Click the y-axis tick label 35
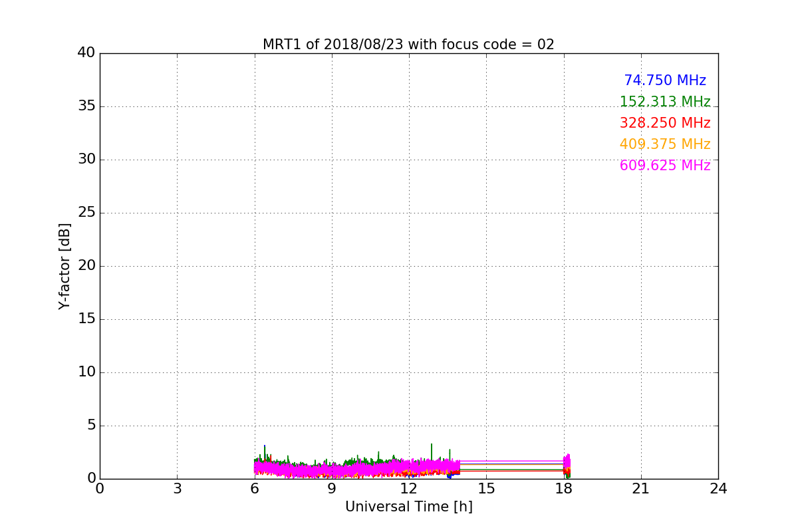This screenshot has height=532, width=798. (86, 106)
